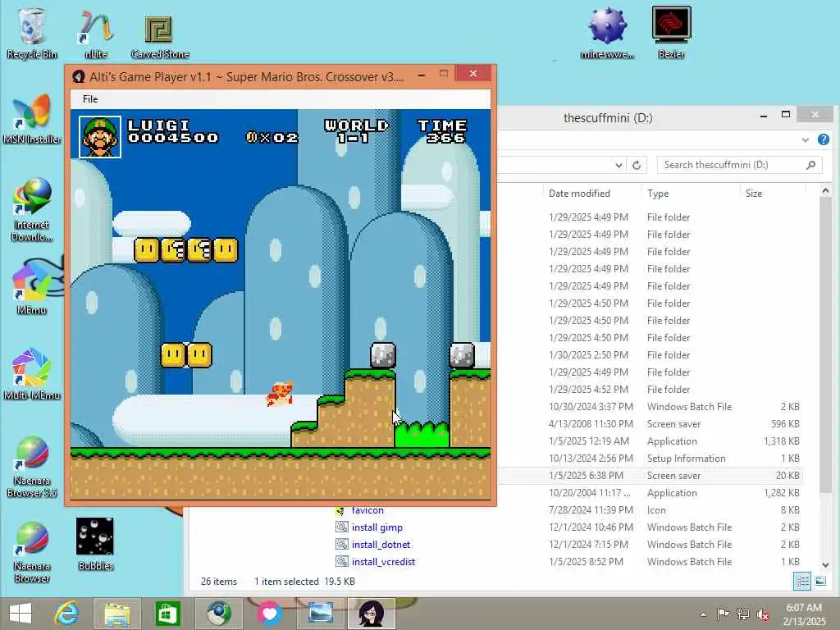Select the favicon file in Explorer

click(367, 510)
